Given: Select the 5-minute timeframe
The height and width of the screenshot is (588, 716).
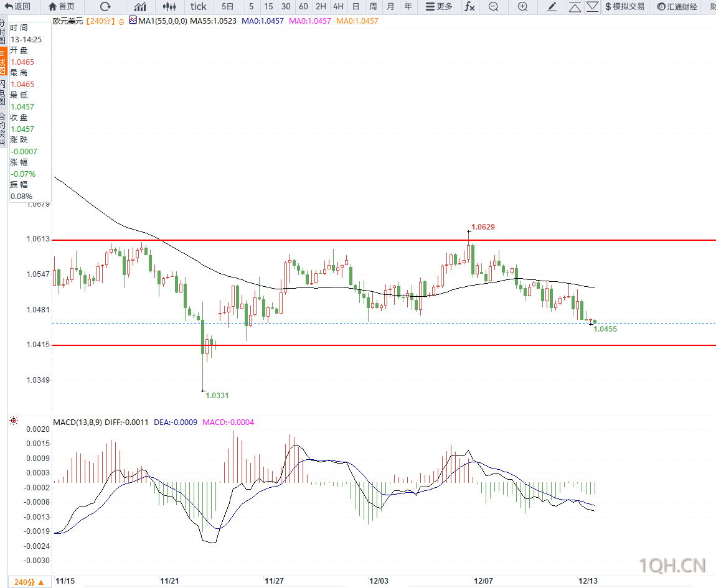Looking at the screenshot, I should (x=251, y=7).
